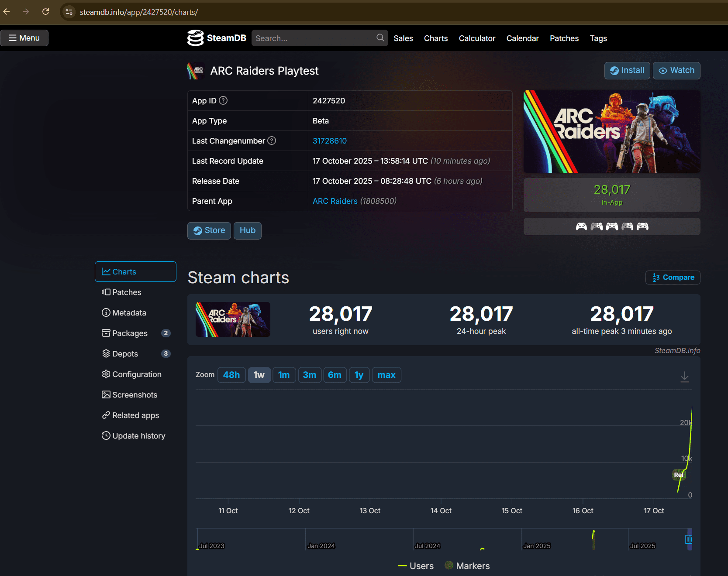Viewport: 728px width, 576px height.
Task: Open site information icon in address bar
Action: point(69,12)
